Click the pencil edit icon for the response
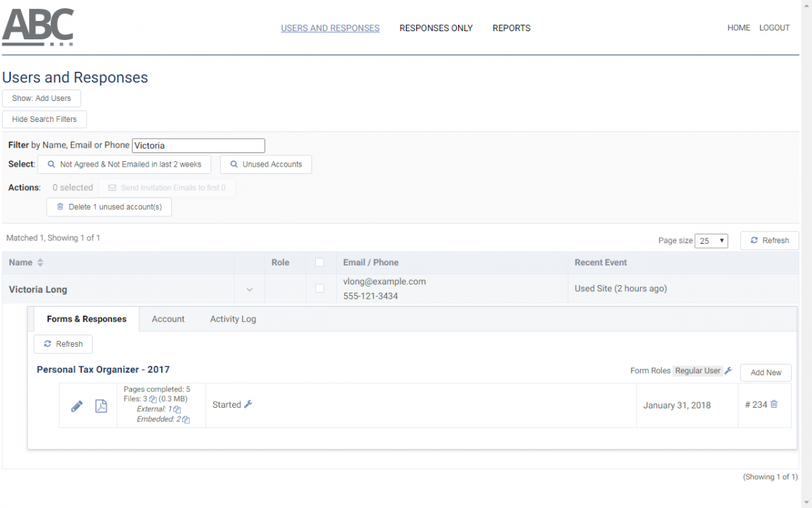812x508 pixels. 77,406
